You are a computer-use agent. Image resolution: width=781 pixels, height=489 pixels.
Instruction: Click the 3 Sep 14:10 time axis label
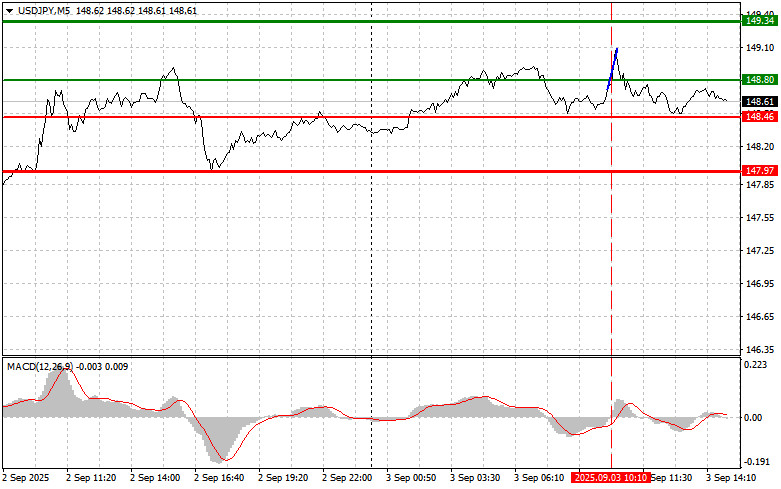[731, 478]
